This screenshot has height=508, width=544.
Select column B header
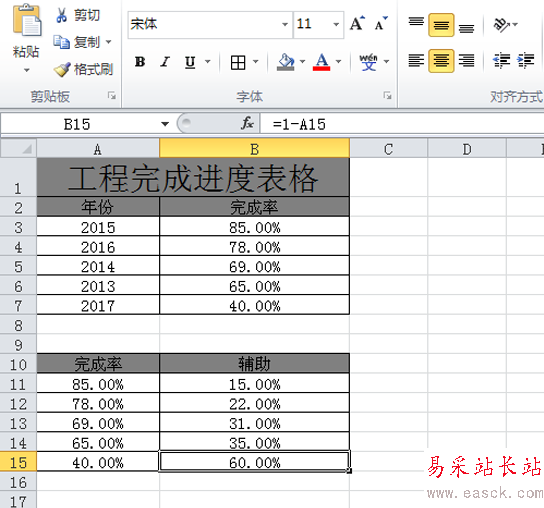(255, 149)
